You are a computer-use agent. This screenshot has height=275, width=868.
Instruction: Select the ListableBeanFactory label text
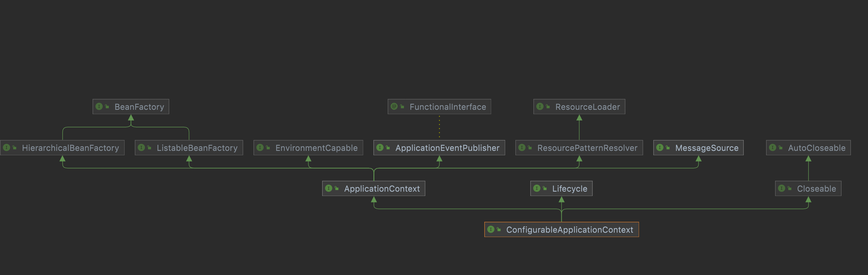[197, 148]
